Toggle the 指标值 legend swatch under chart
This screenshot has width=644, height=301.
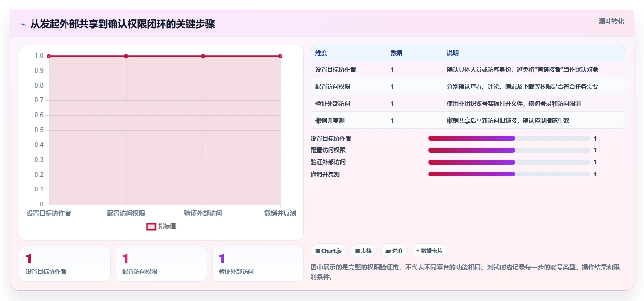[151, 226]
